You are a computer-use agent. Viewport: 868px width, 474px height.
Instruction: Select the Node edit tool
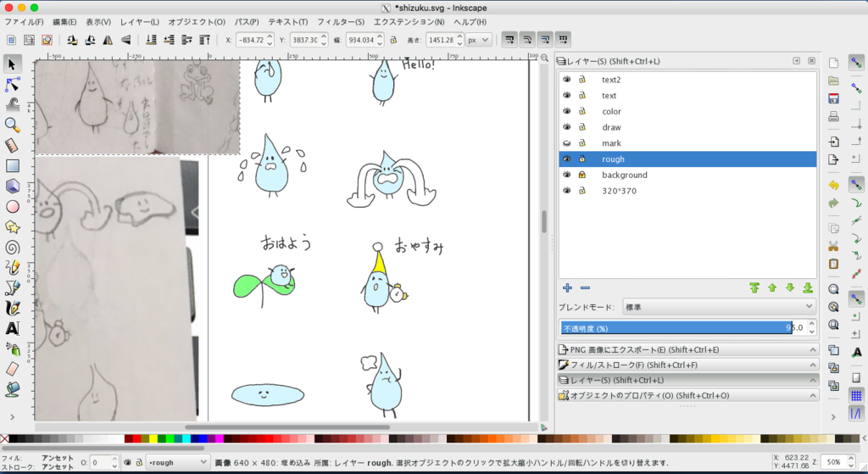point(12,85)
